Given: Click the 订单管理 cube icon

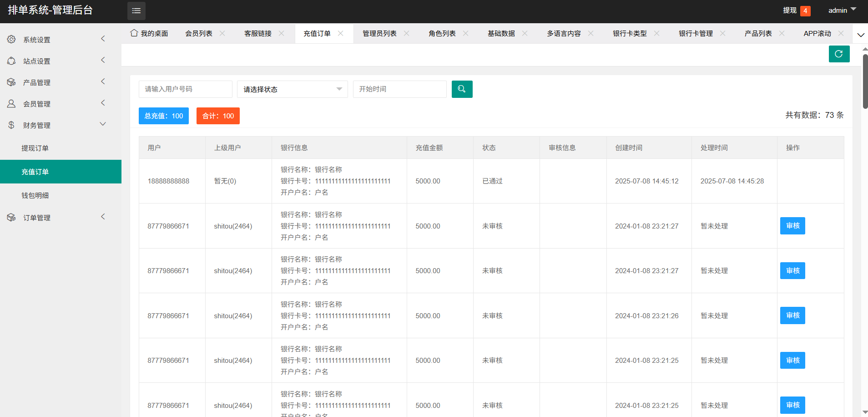Looking at the screenshot, I should tap(11, 218).
